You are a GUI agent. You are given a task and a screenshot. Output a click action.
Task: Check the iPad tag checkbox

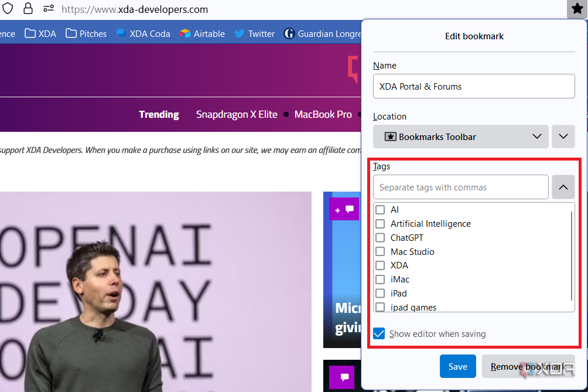coord(380,294)
